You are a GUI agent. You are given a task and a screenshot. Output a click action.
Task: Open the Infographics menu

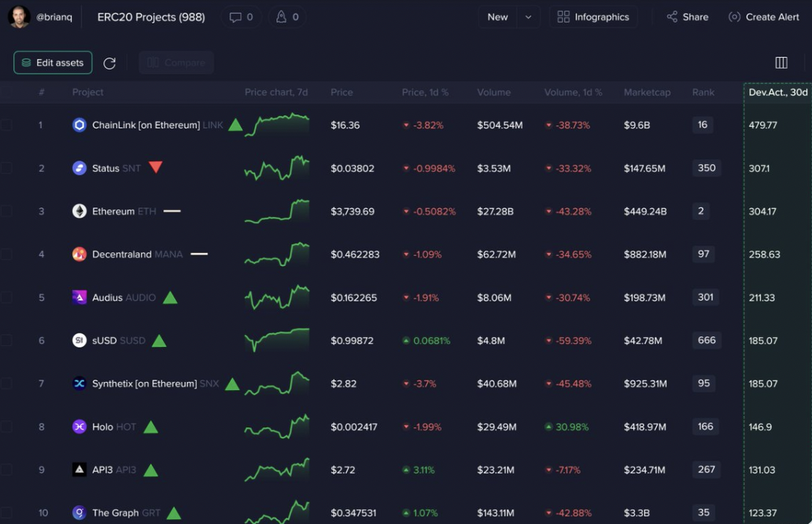(594, 17)
